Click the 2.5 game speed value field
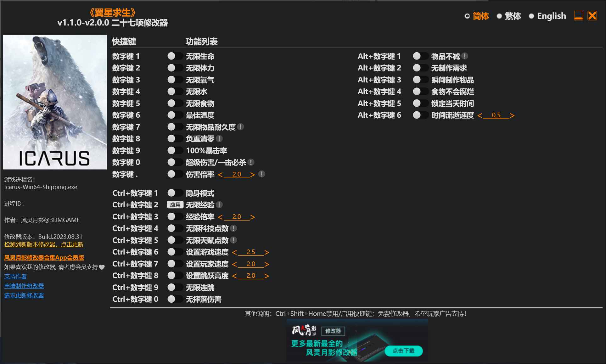The image size is (606, 364). click(251, 252)
